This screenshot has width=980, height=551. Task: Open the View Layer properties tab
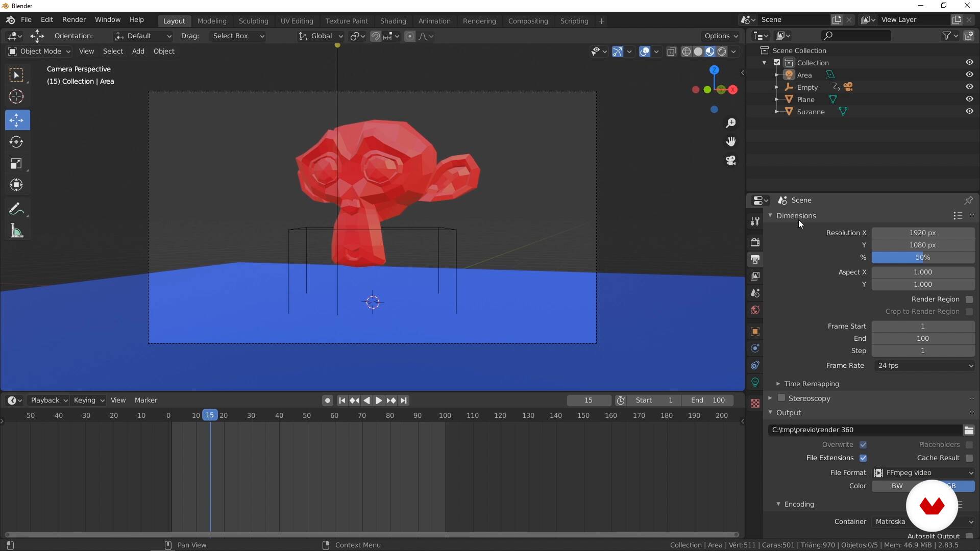(x=755, y=276)
